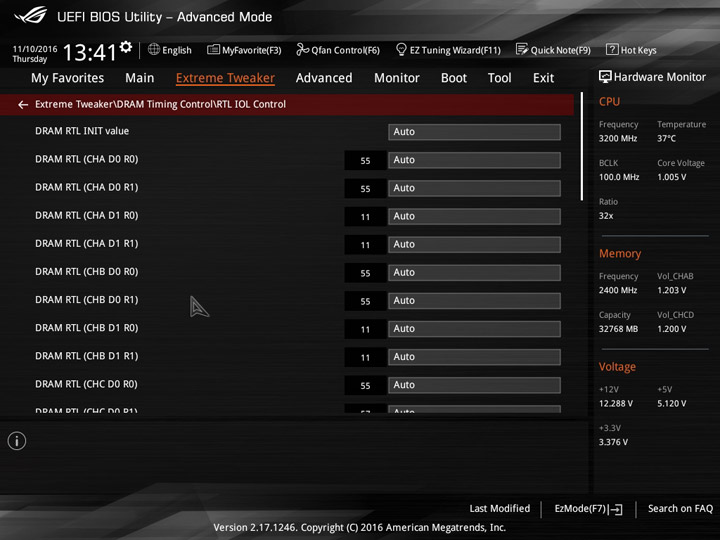Open the MyFavorite(F3) folder icon
This screenshot has width=720, height=540.
tap(213, 49)
